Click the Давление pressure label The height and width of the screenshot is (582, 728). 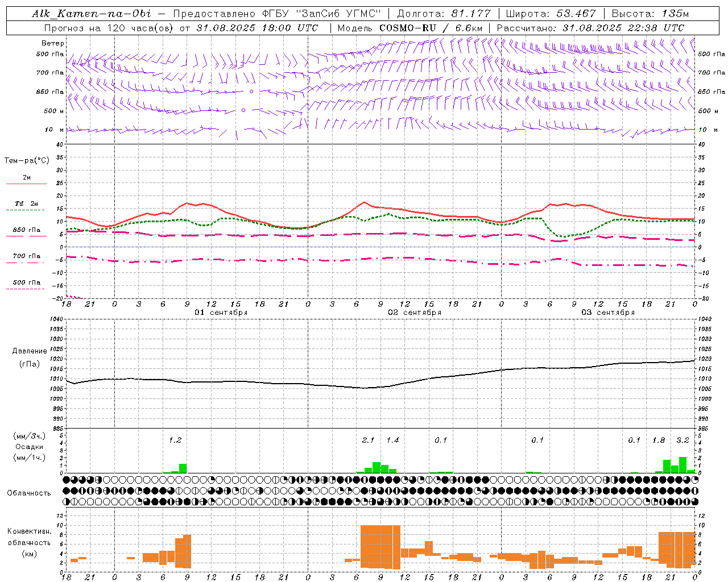point(30,351)
